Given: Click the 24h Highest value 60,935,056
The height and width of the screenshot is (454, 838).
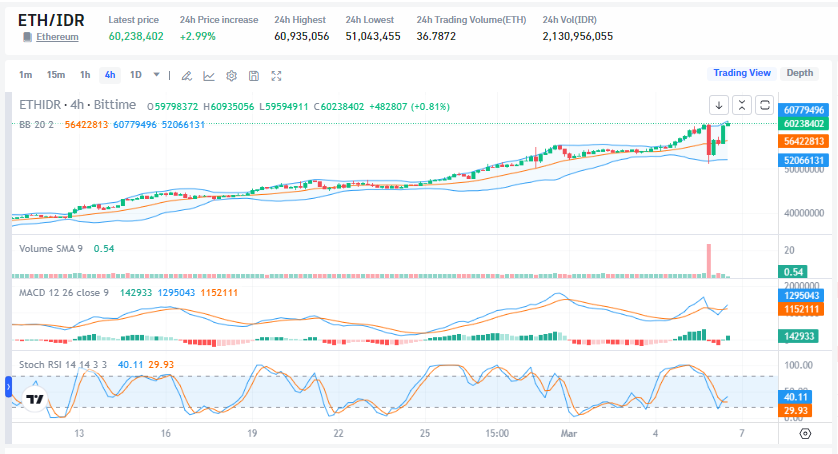Looking at the screenshot, I should 301,36.
